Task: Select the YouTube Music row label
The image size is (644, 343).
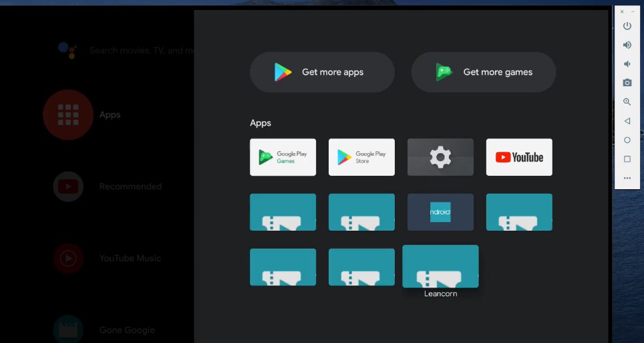Action: 130,258
